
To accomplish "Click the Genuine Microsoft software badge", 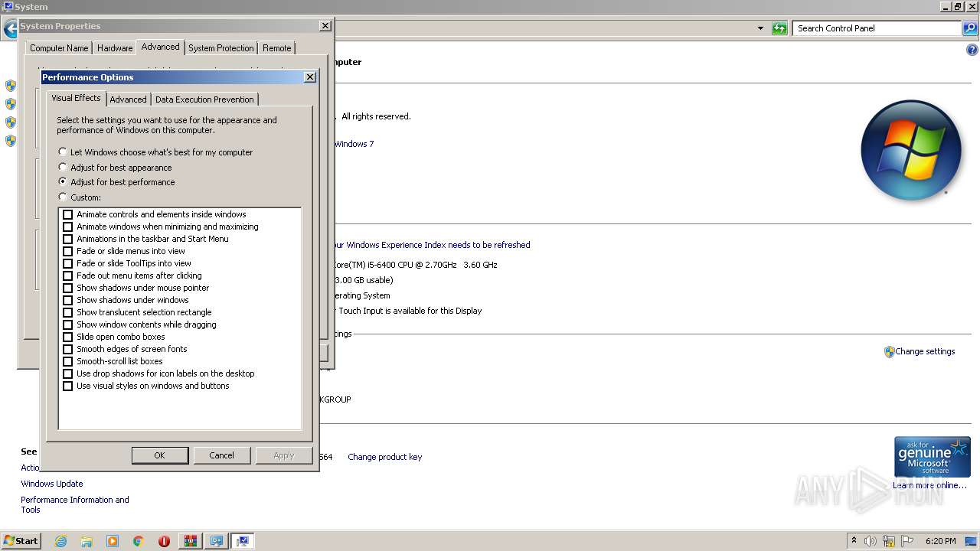I will click(932, 457).
